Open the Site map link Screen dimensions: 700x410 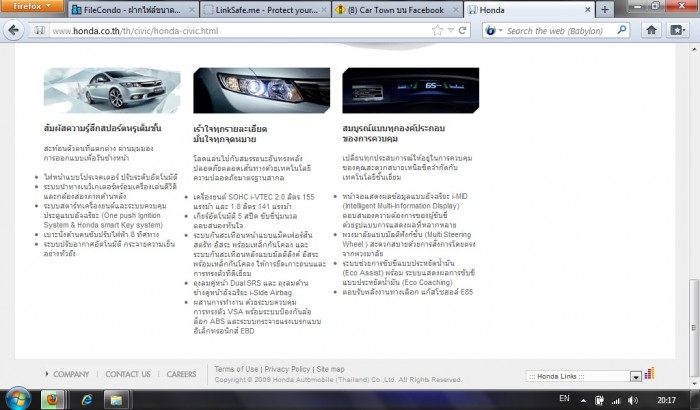point(330,369)
